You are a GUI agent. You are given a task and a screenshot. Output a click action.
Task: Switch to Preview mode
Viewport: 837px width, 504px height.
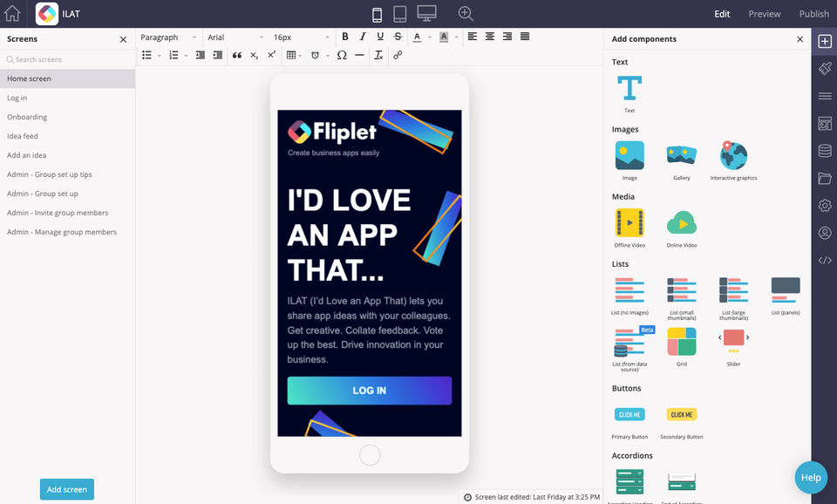click(764, 14)
